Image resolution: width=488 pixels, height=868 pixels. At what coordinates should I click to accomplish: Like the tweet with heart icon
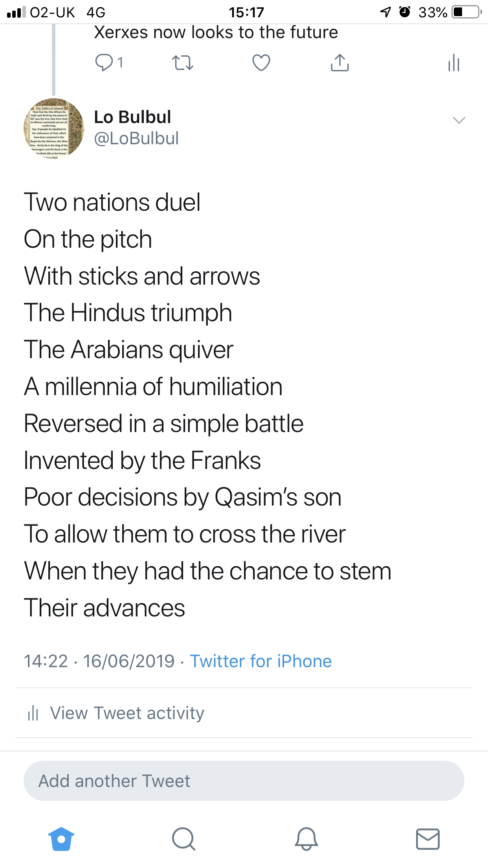coord(261,63)
